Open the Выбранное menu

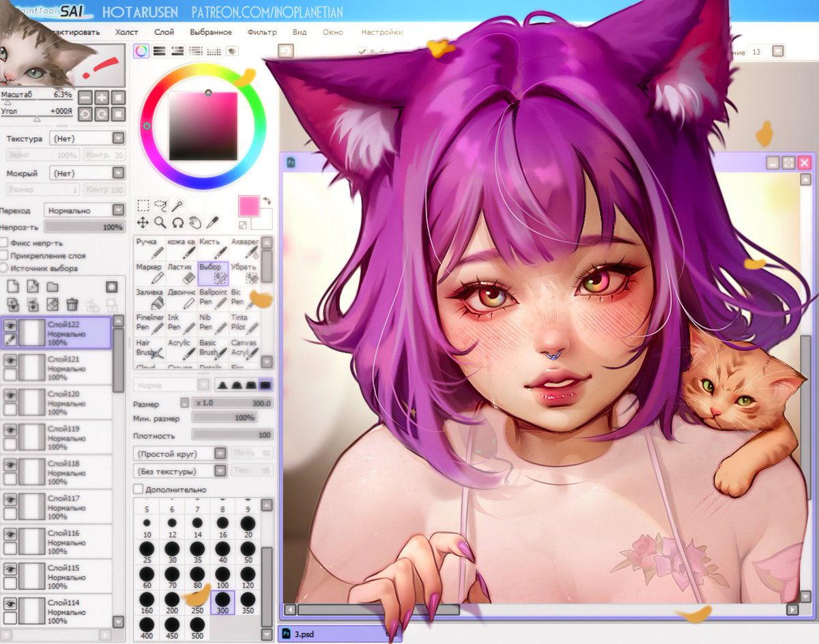click(211, 32)
